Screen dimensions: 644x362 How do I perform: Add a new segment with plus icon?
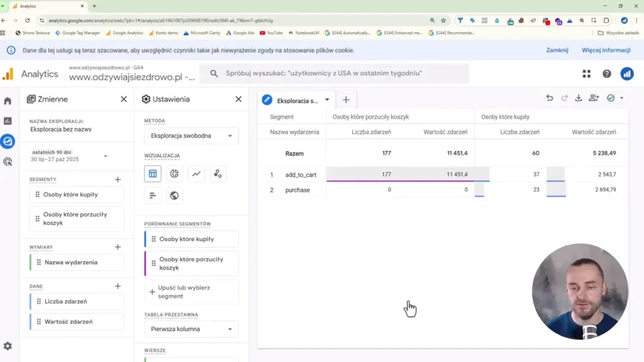click(x=118, y=179)
